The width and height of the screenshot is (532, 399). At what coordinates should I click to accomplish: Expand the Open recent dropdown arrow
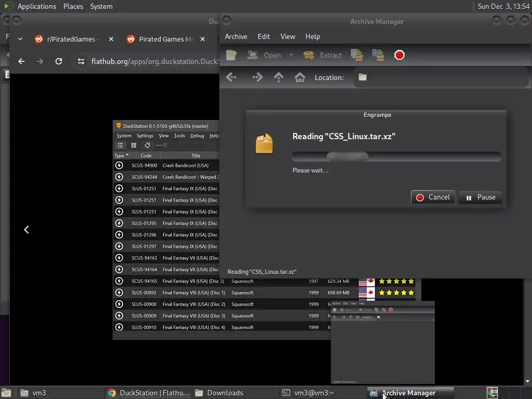tap(291, 55)
